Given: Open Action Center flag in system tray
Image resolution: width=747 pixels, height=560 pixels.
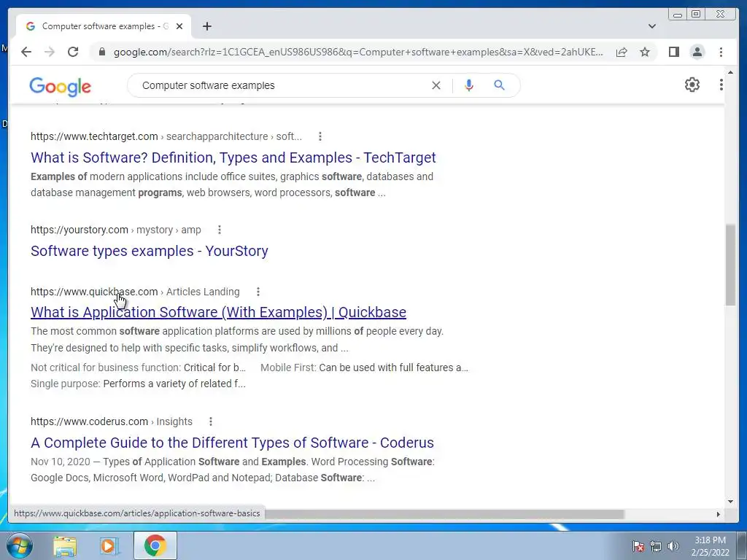Looking at the screenshot, I should click(x=638, y=546).
